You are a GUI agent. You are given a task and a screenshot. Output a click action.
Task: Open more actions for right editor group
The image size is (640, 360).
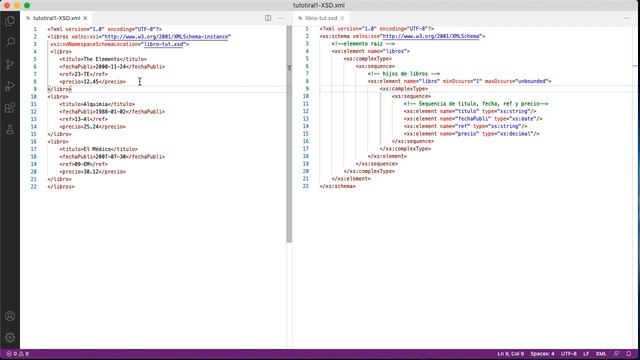coord(627,18)
